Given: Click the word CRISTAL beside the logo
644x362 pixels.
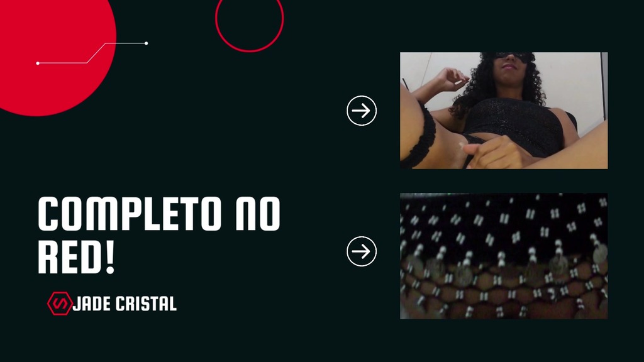Looking at the screenshot, I should (146, 304).
